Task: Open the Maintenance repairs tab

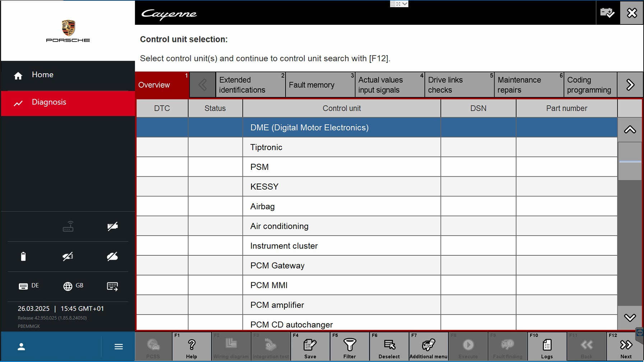Action: (x=529, y=85)
